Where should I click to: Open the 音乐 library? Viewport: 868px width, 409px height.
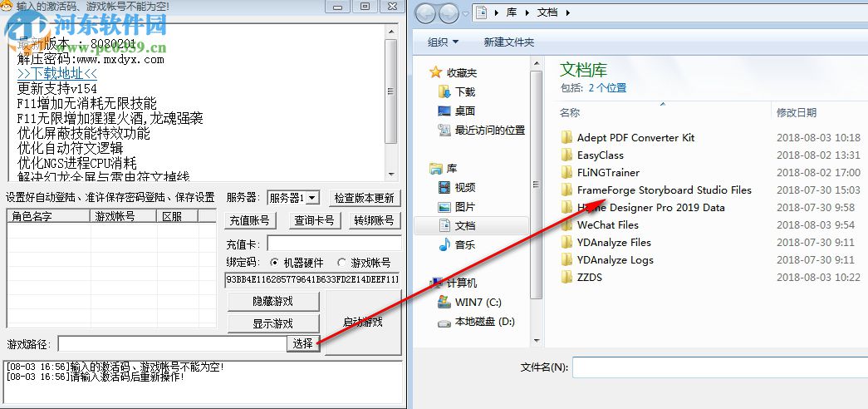tap(465, 244)
